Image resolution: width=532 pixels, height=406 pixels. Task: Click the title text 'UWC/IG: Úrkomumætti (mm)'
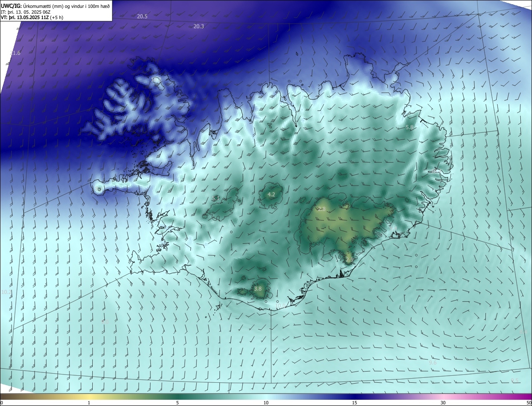pyautogui.click(x=32, y=5)
